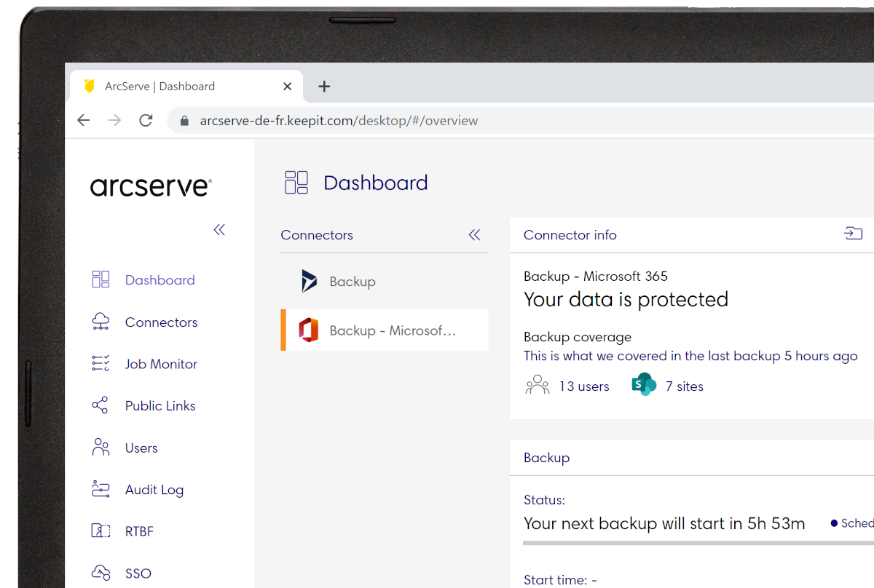This screenshot has width=874, height=588.
Task: Click the browser back arrow
Action: [84, 120]
